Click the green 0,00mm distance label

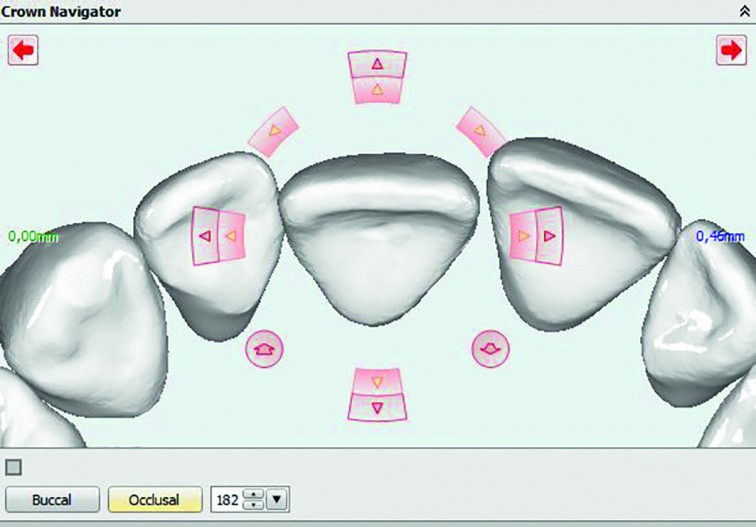pyautogui.click(x=33, y=237)
